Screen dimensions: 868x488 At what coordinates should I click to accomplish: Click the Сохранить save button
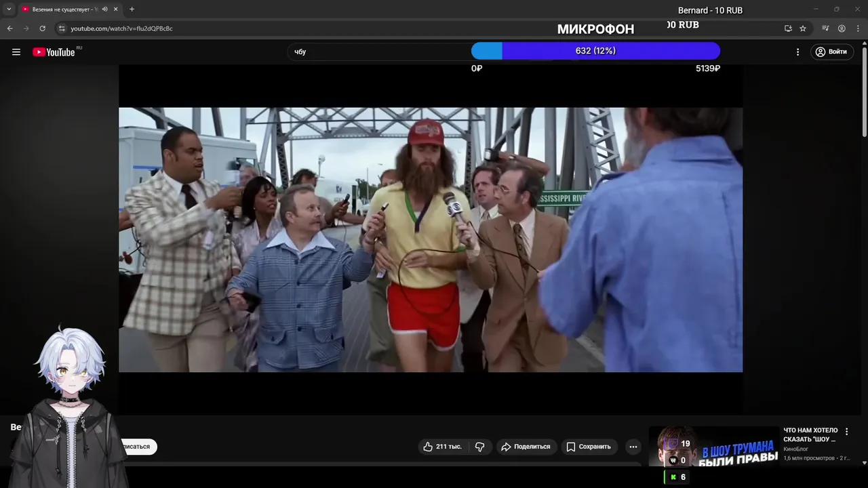click(x=589, y=447)
